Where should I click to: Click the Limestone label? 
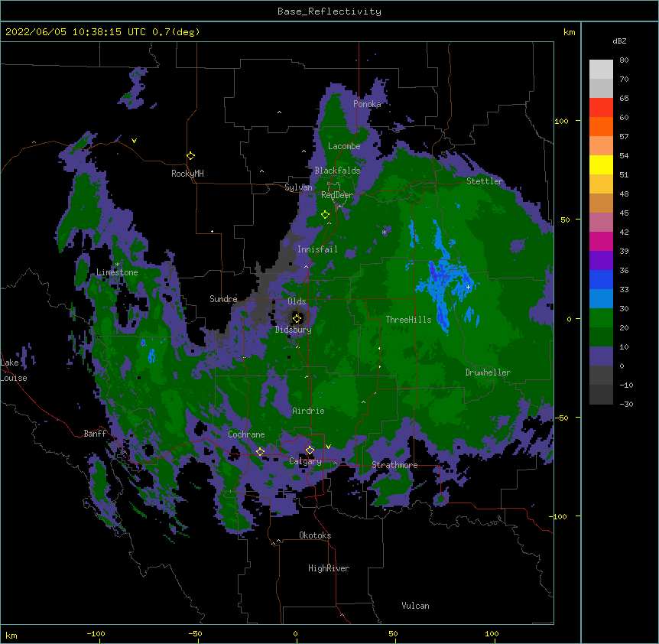pyautogui.click(x=117, y=272)
